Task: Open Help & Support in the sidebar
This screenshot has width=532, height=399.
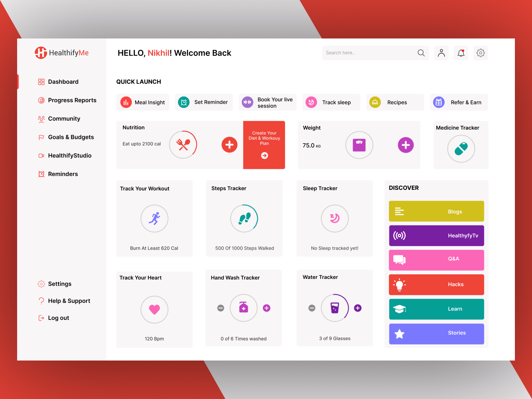Action: (64, 301)
